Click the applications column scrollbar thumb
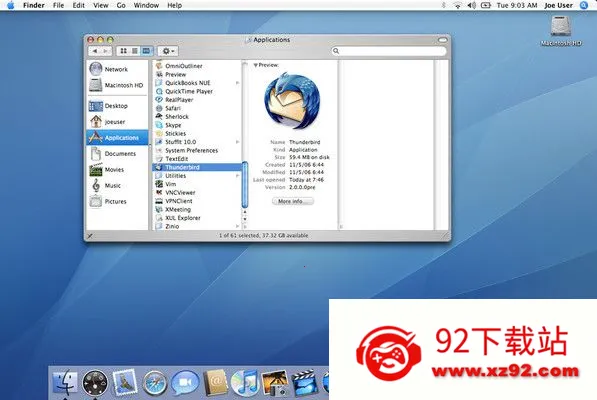This screenshot has width=597, height=400. coord(245,185)
